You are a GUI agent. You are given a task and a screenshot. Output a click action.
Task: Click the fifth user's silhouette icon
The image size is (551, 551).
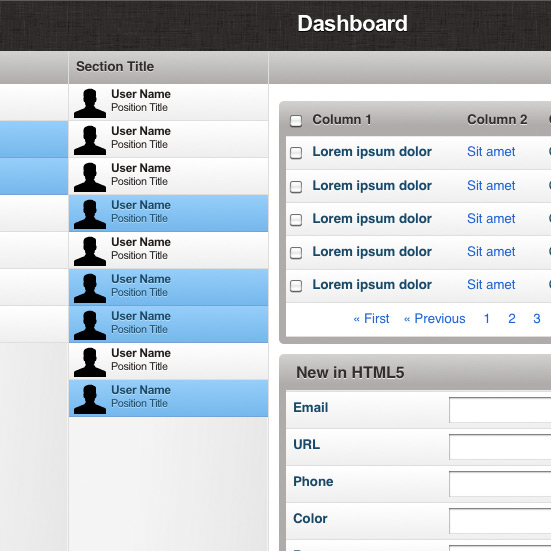tap(90, 251)
